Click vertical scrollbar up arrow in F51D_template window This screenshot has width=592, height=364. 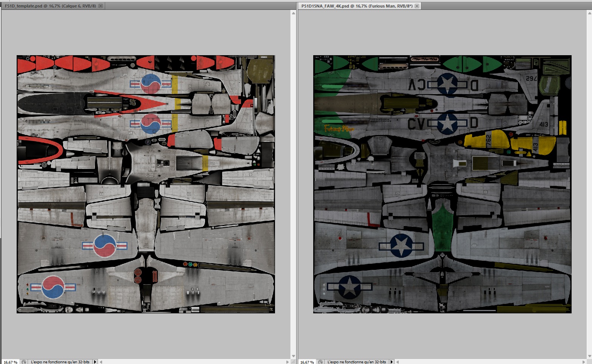tap(294, 13)
